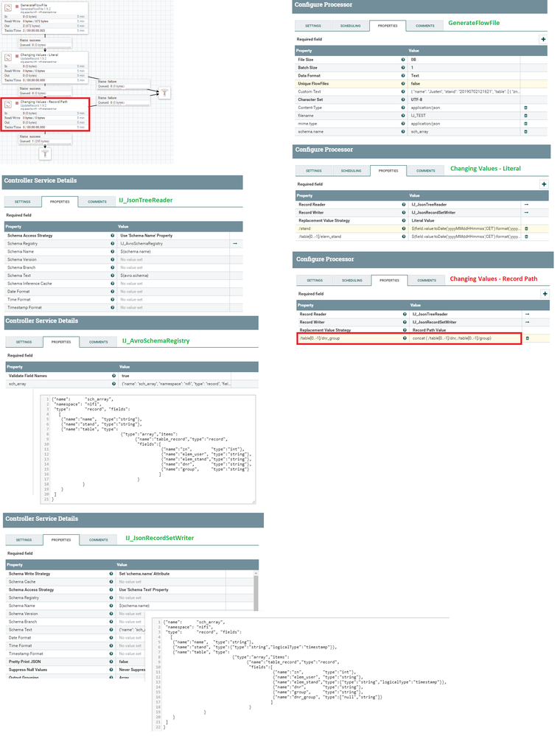Image resolution: width=560 pixels, height=736 pixels.
Task: Go to IJ_JsonTreeReader service from Literal processor arrow
Action: click(x=526, y=205)
